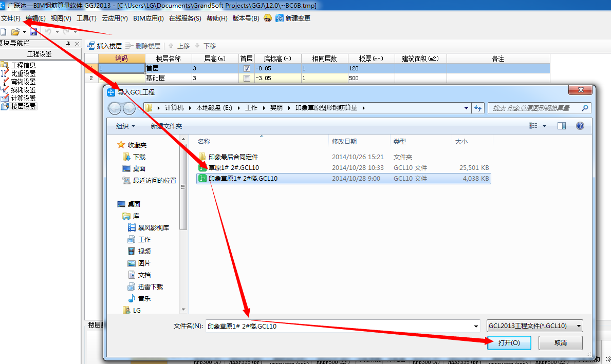Click 新建文件夹 in the dialog toolbar
The width and height of the screenshot is (611, 364).
166,126
